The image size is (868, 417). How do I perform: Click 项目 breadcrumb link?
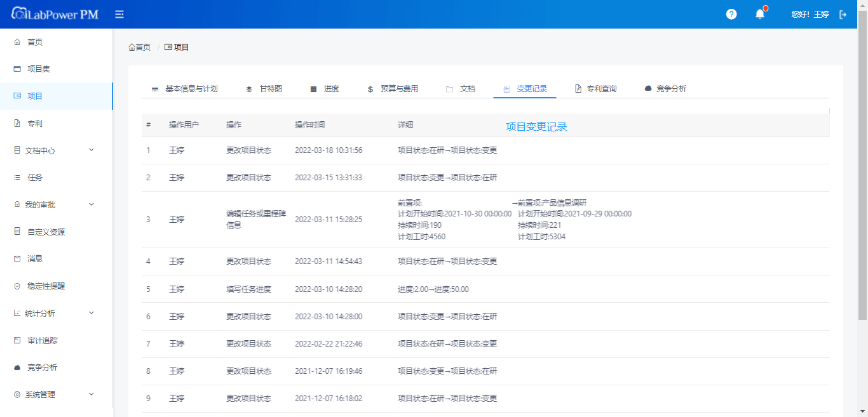click(177, 47)
